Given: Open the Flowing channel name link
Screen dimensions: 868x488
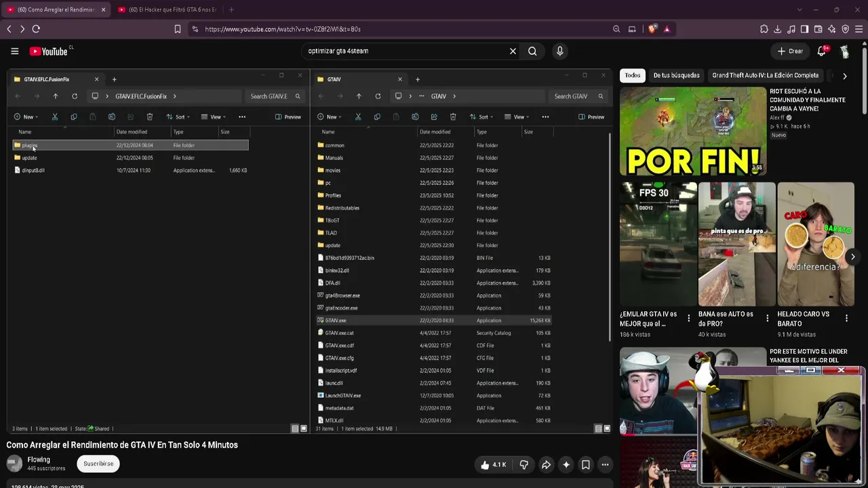Looking at the screenshot, I should [39, 460].
